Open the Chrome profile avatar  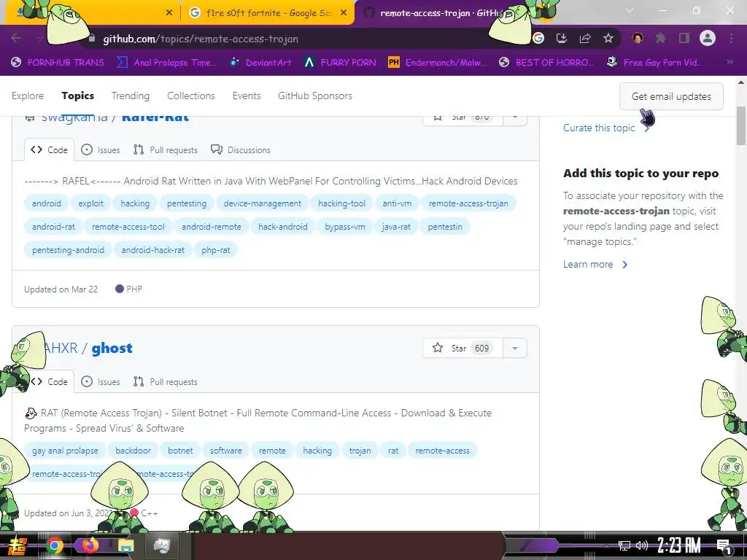point(708,38)
